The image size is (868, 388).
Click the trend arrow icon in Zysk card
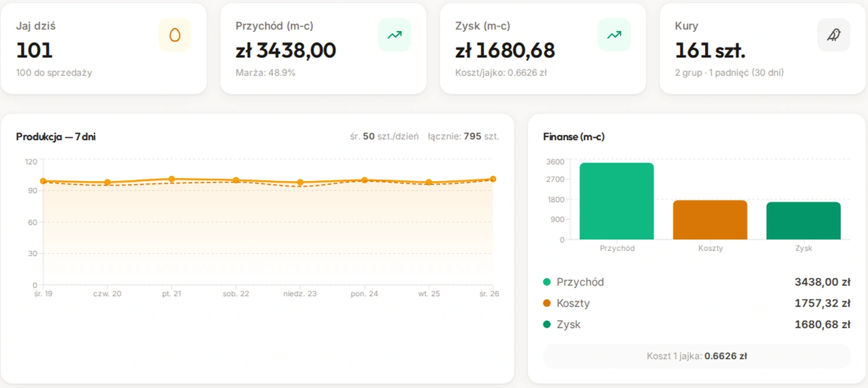(x=614, y=35)
